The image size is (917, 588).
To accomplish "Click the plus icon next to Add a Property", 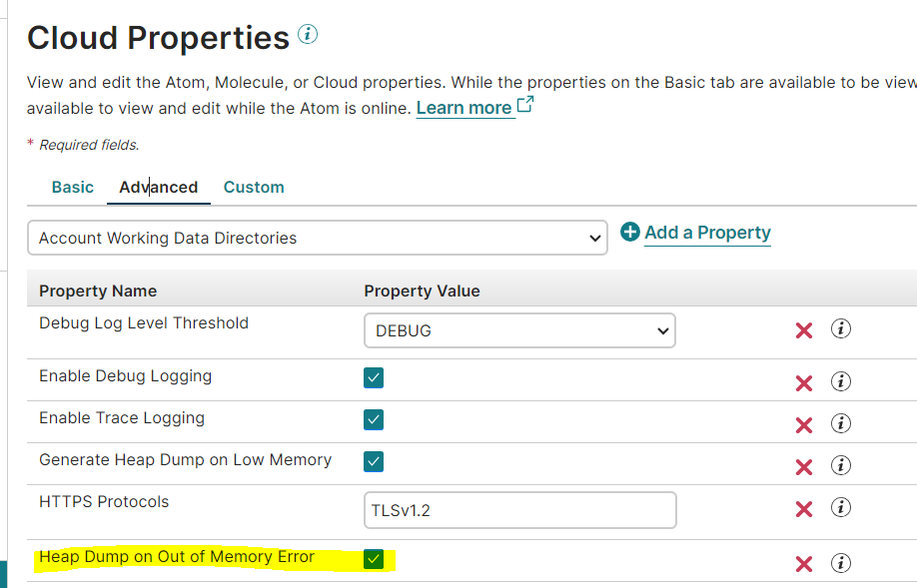I will [x=630, y=232].
